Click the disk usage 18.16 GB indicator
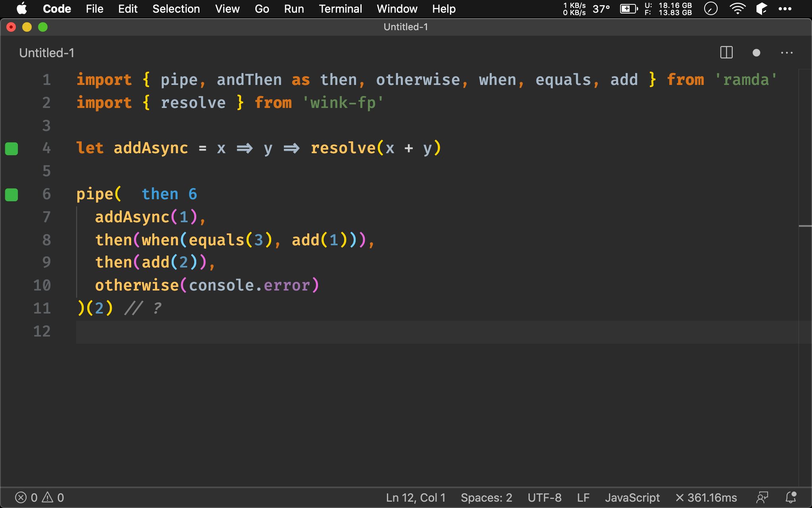 [668, 9]
